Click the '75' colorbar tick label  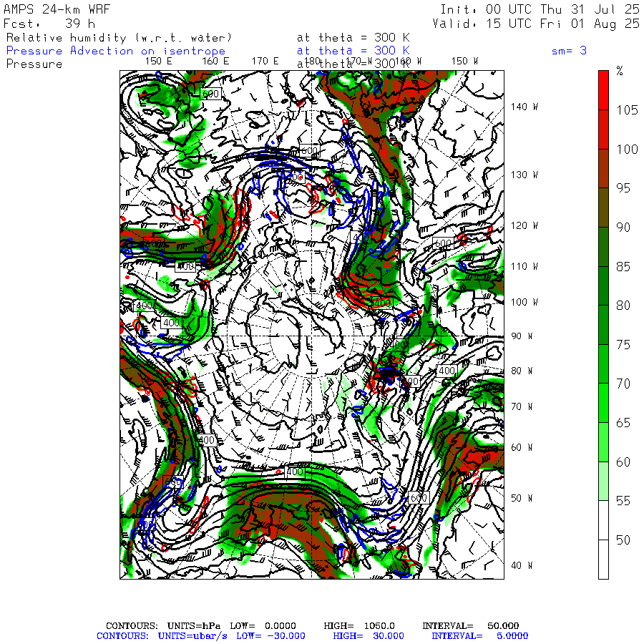[623, 345]
